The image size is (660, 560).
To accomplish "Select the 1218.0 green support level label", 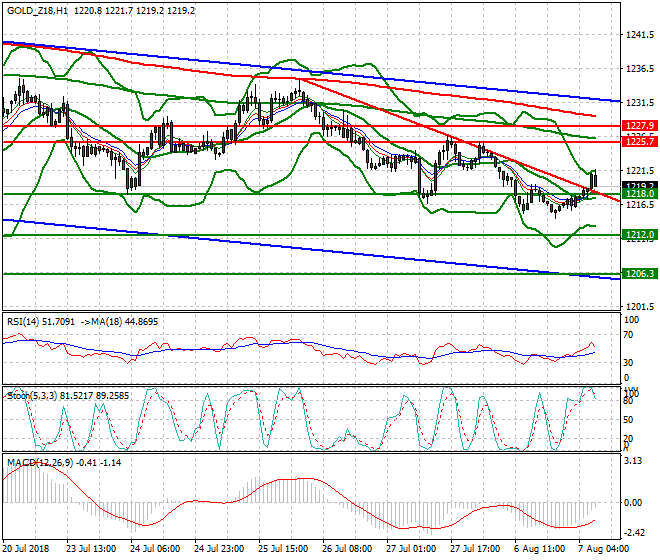I will pyautogui.click(x=640, y=194).
